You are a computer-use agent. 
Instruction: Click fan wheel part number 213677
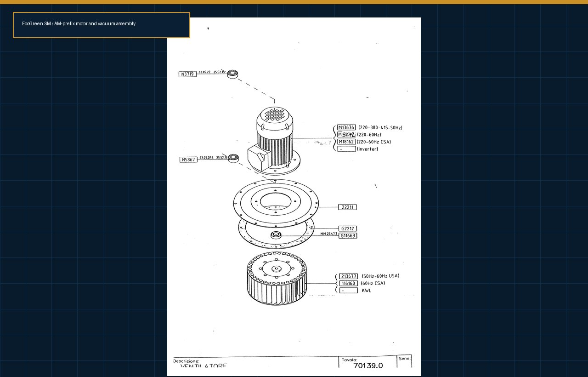tap(349, 276)
